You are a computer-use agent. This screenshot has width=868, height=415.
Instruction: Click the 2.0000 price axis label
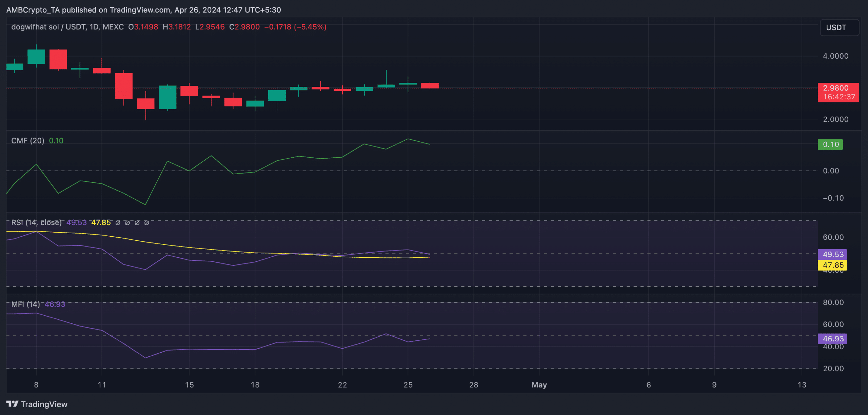(836, 119)
